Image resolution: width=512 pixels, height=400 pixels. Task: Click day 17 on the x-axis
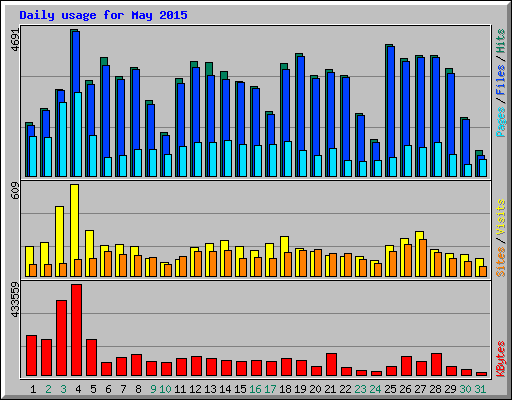tap(270, 389)
